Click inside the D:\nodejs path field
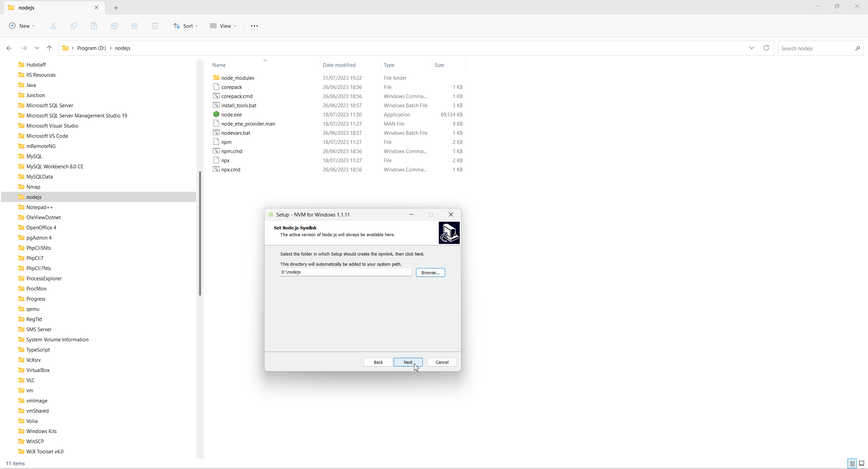The width and height of the screenshot is (868, 469). (345, 272)
